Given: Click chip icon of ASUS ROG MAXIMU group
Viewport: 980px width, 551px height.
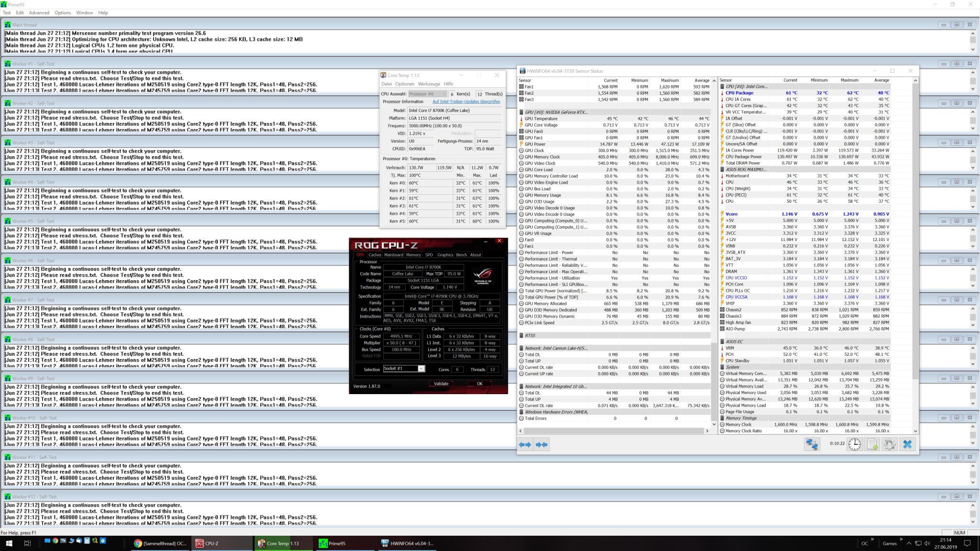Looking at the screenshot, I should pyautogui.click(x=722, y=169).
